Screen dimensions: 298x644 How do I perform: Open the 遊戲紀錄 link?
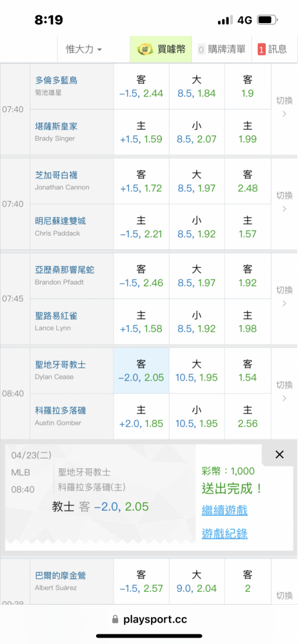click(224, 533)
